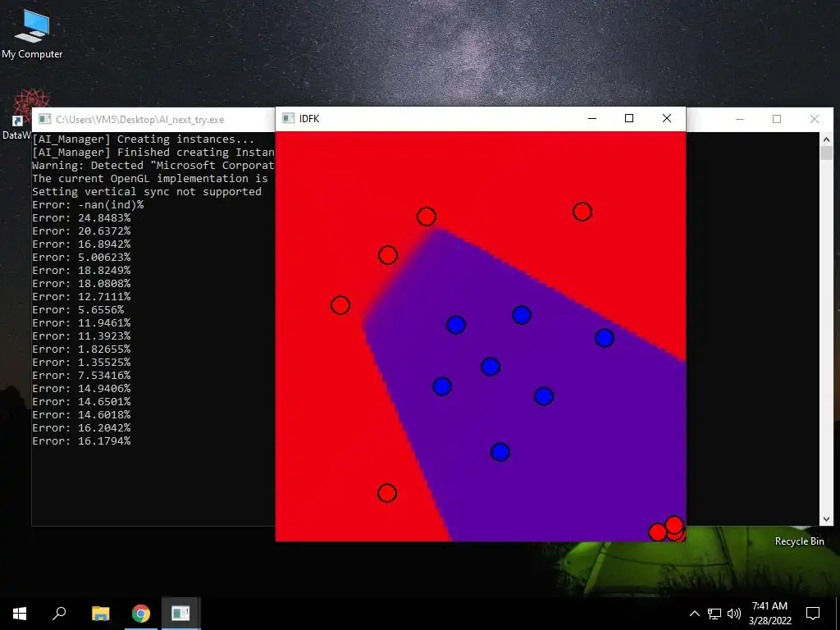Click the lowest blue point in the purple region
The image size is (840, 630).
(x=500, y=452)
